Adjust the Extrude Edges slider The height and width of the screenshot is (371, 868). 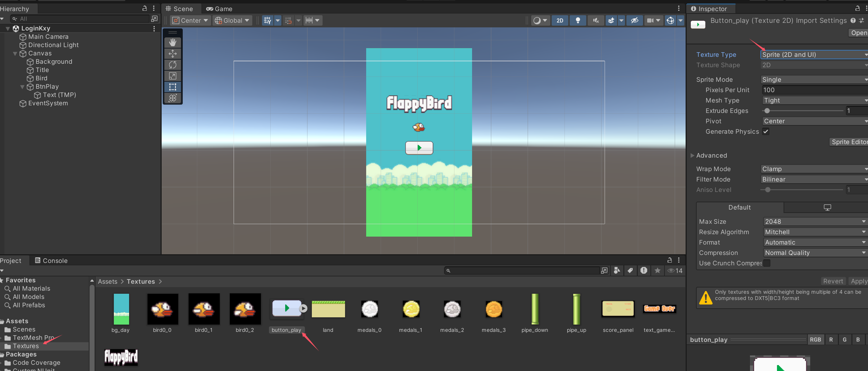767,111
